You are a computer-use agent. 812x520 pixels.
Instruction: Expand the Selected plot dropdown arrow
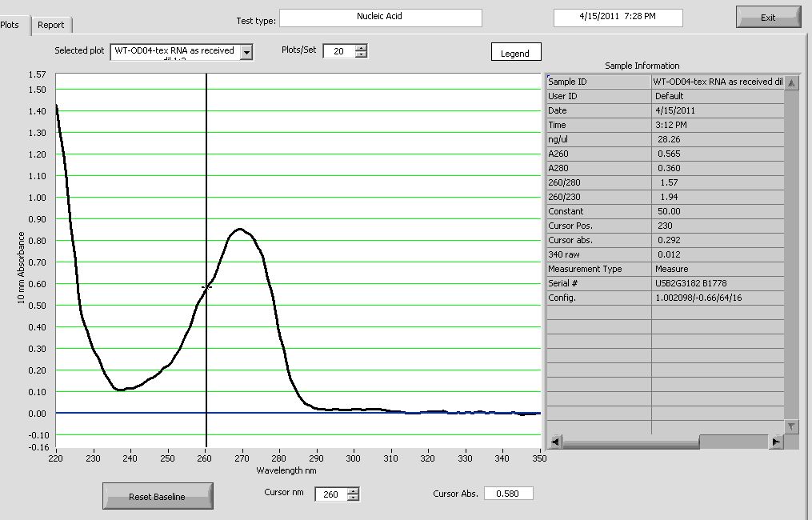[x=246, y=52]
